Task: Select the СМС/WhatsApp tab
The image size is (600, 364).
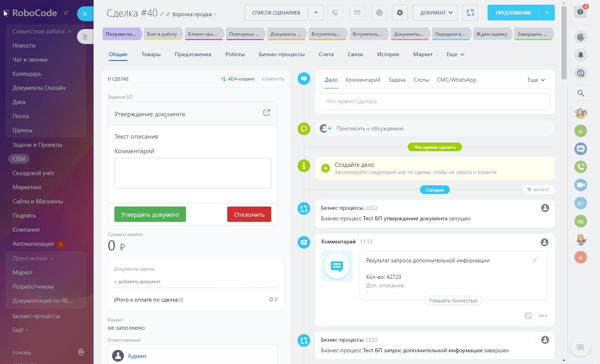Action: tap(456, 80)
